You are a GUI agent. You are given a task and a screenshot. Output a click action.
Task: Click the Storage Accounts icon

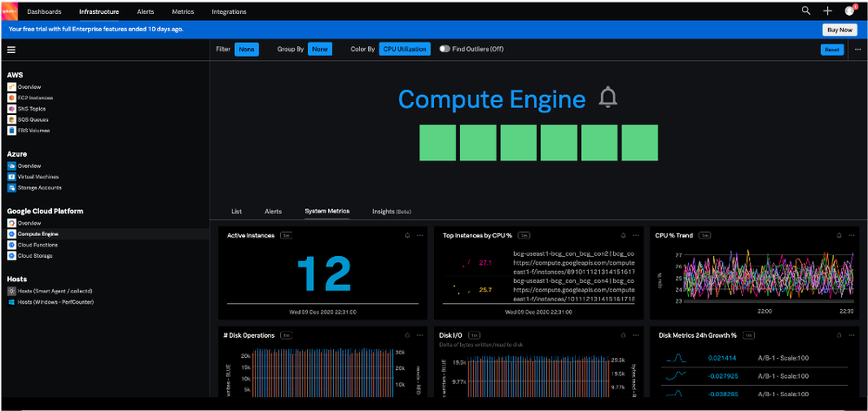coord(11,188)
